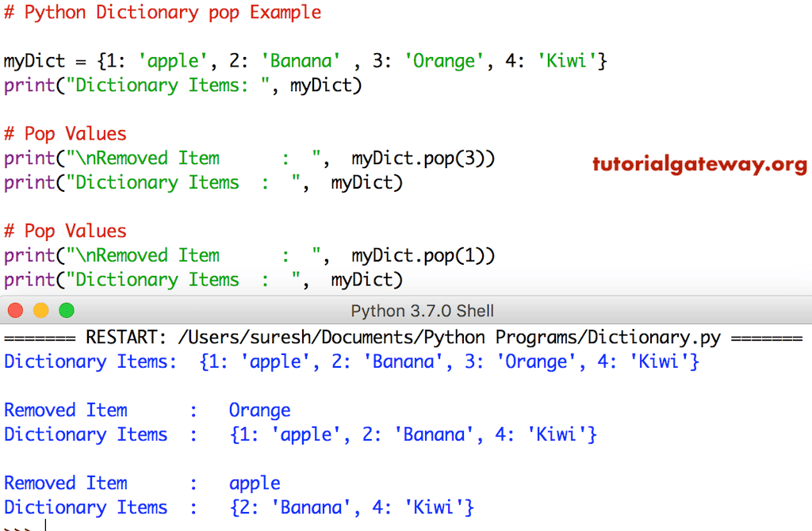The image size is (812, 531).
Task: Click the blinking text cursor next to the prompt
Action: (x=46, y=525)
